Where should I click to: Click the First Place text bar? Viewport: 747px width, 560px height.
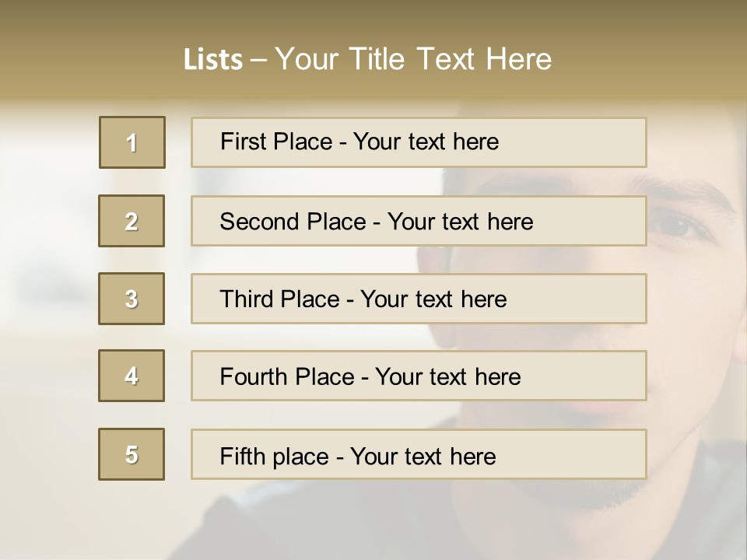(x=419, y=142)
